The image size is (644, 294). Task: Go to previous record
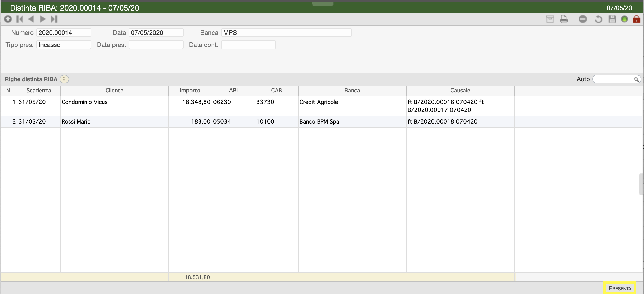[x=31, y=19]
